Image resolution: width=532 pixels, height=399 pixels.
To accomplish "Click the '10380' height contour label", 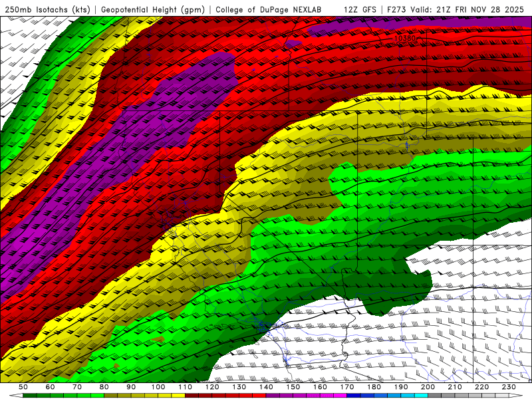I will (406, 39).
